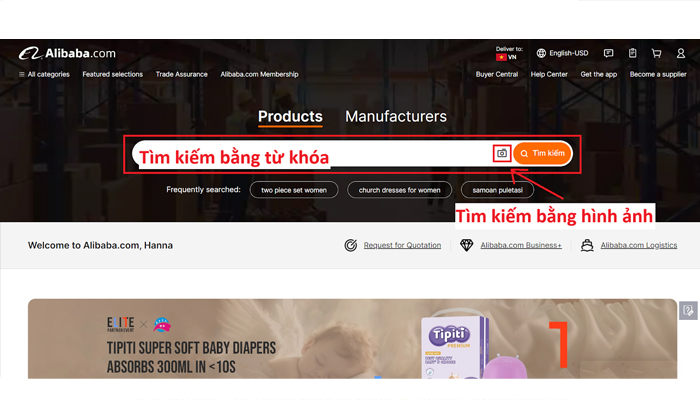Open Alibaba.com Business+ link
700x400 pixels.
[x=521, y=245]
